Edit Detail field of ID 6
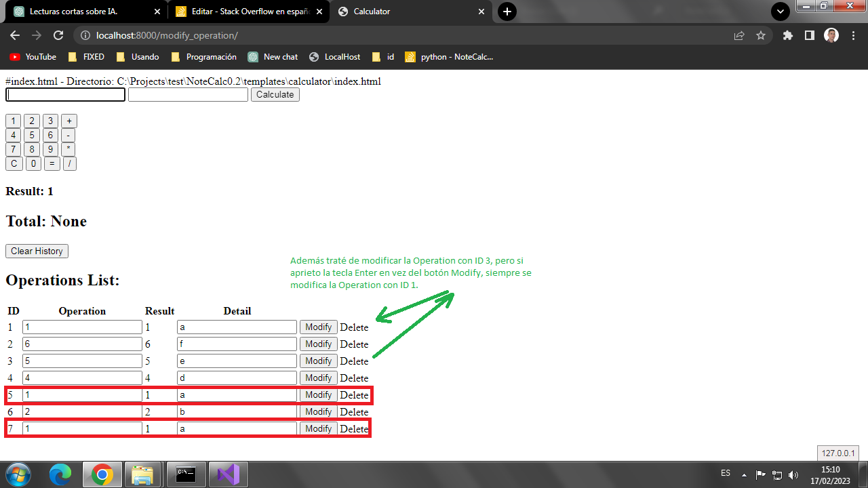Viewport: 868px width, 488px height. point(237,411)
